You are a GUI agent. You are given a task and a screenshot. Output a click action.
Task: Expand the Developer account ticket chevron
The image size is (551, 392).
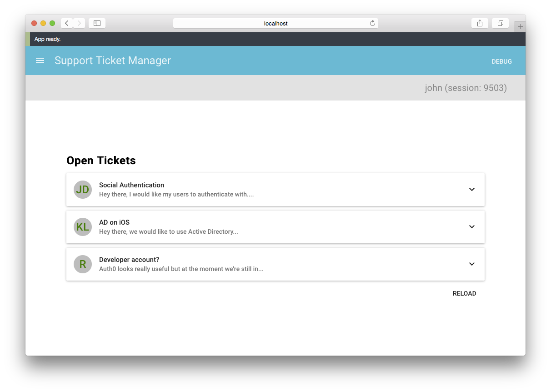(472, 264)
